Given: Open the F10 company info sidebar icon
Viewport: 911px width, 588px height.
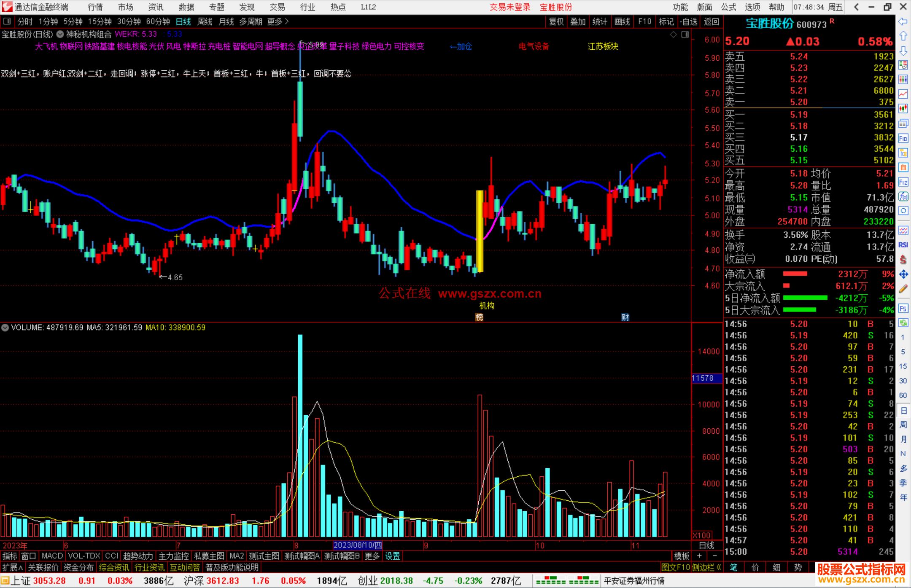Looking at the screenshot, I should [903, 138].
